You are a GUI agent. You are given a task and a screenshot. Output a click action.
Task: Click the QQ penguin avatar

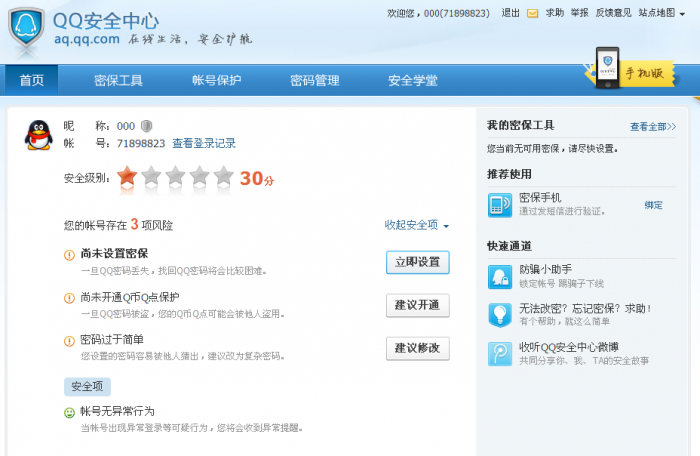[x=39, y=135]
